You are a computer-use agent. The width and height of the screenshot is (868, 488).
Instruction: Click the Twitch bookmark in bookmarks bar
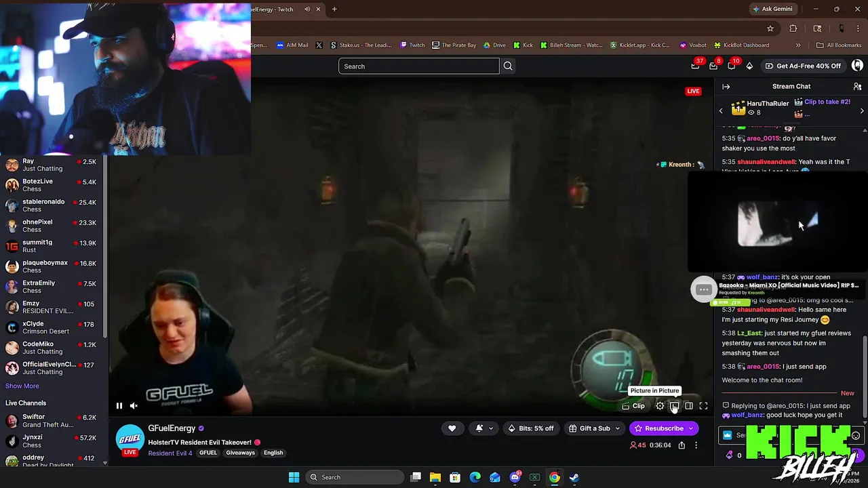click(412, 45)
